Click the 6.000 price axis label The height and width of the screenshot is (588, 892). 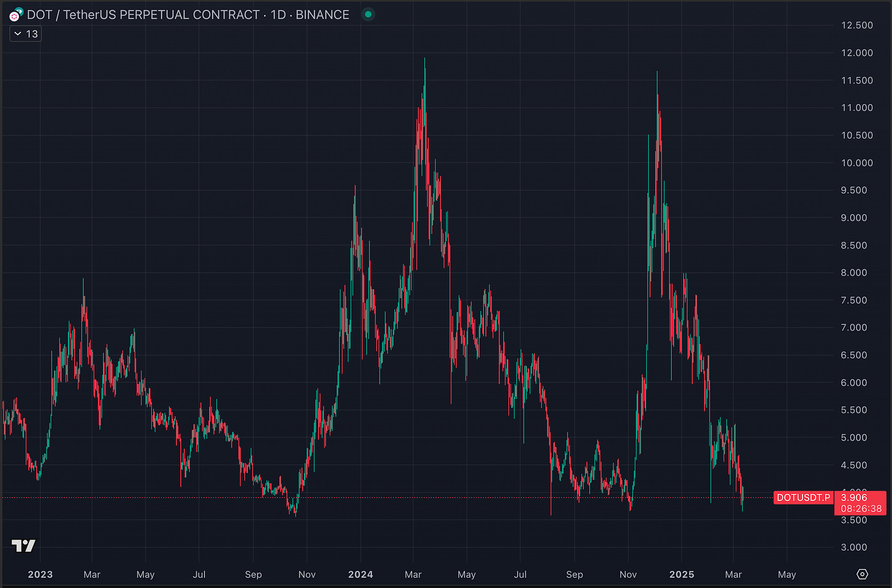854,383
